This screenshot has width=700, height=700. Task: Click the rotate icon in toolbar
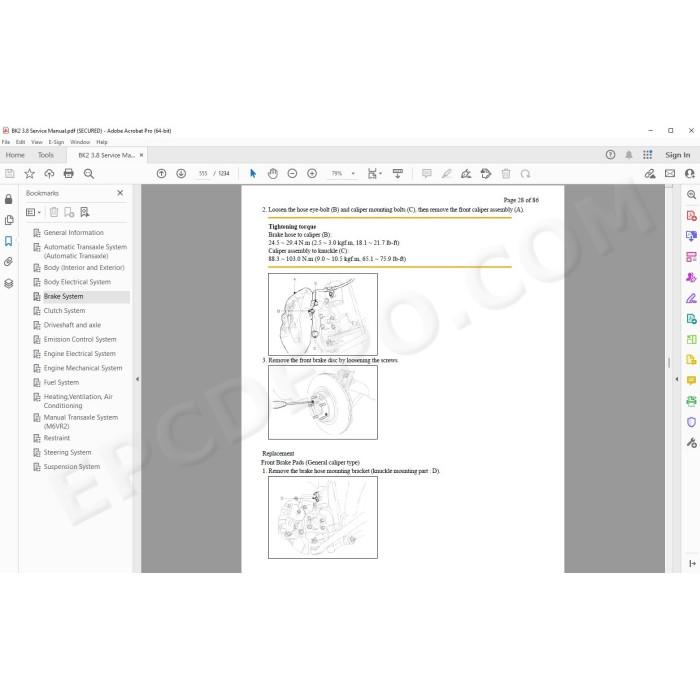click(525, 174)
